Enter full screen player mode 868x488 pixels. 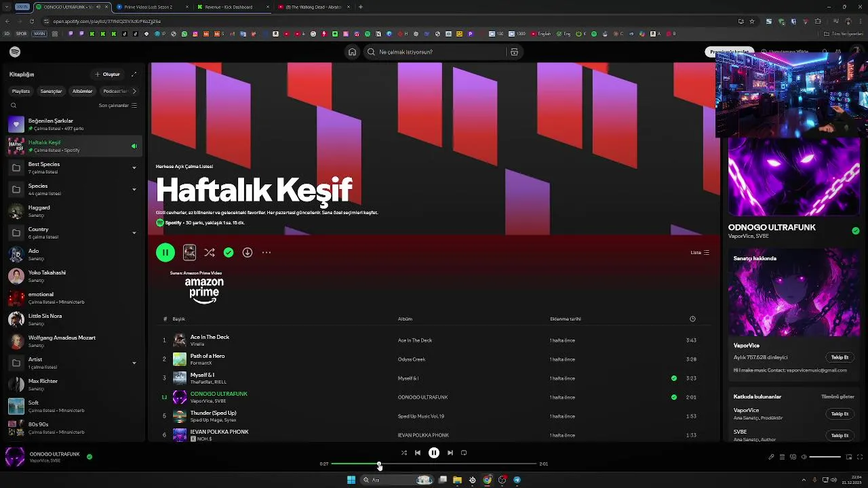coord(860,457)
